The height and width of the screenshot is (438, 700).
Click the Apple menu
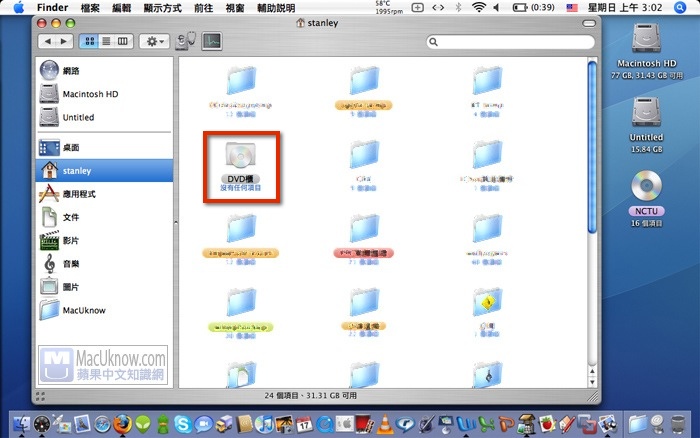click(19, 8)
